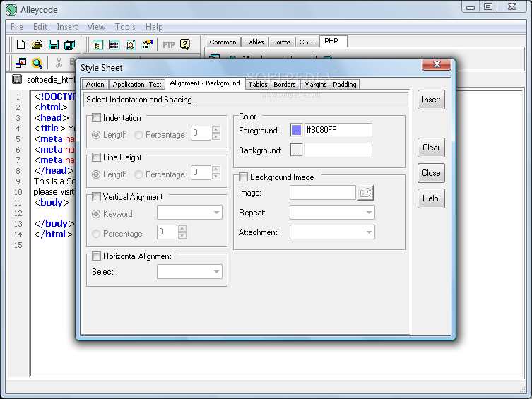Click the Insert button in Style Sheet
This screenshot has height=399, width=532.
[x=431, y=100]
